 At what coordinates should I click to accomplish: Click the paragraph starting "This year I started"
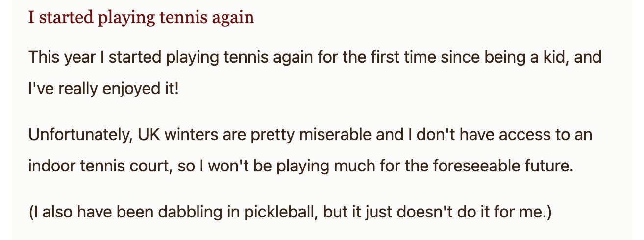coord(314,58)
